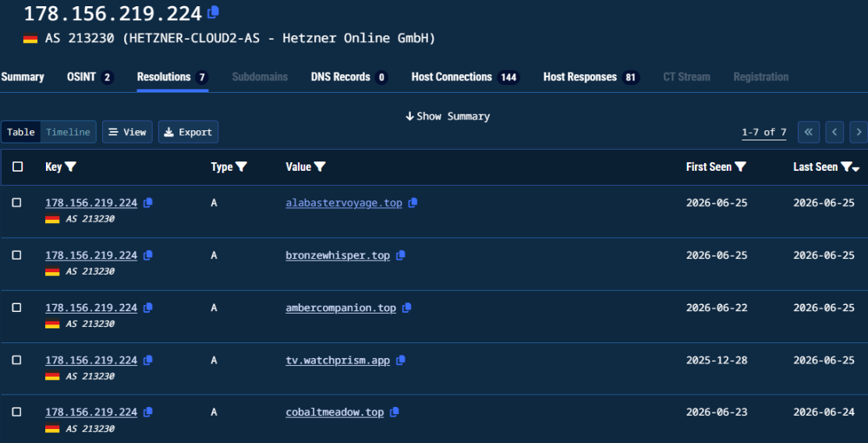The height and width of the screenshot is (443, 868).
Task: Select the Resolutions tab
Action: pyautogui.click(x=172, y=77)
